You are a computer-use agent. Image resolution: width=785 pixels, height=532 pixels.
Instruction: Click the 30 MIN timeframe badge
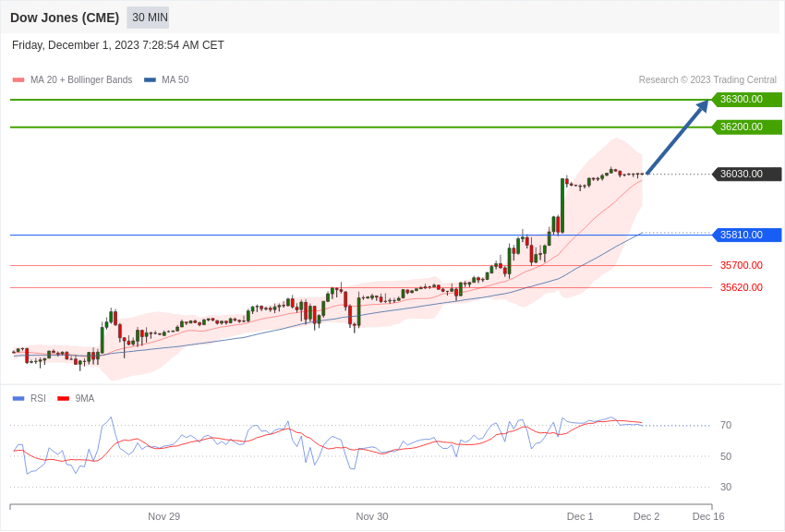point(149,18)
